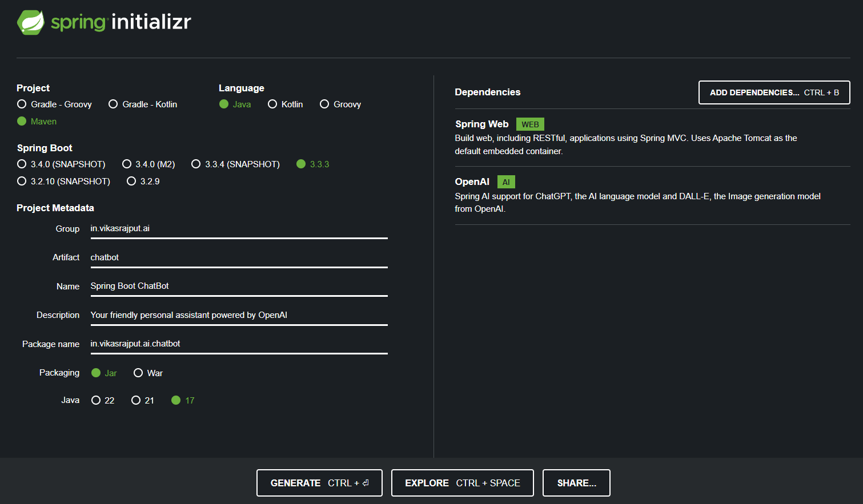Select Maven project type

pos(37,121)
